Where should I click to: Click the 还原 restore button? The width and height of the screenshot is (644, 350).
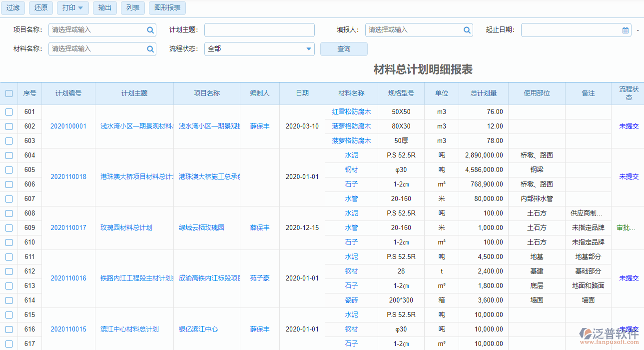point(40,8)
